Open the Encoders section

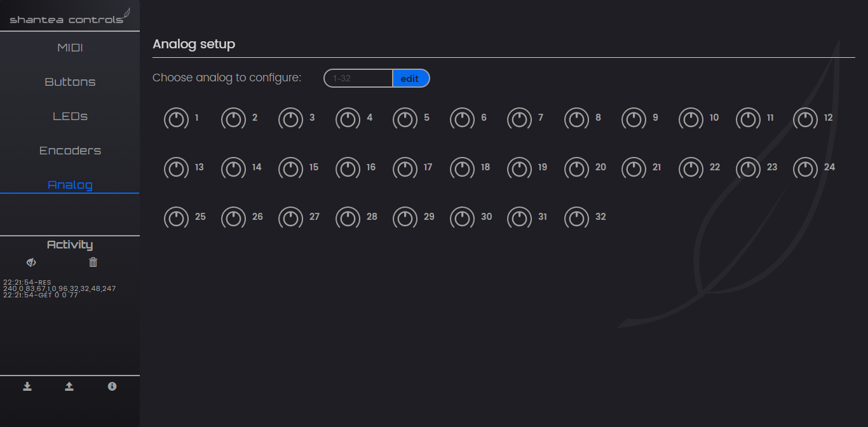(x=70, y=151)
